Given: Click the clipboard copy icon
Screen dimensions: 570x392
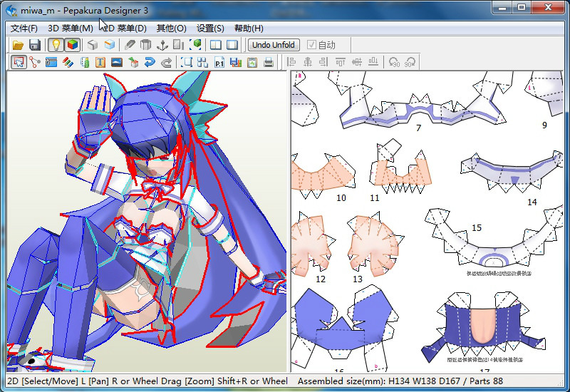Looking at the screenshot, I should (252, 63).
